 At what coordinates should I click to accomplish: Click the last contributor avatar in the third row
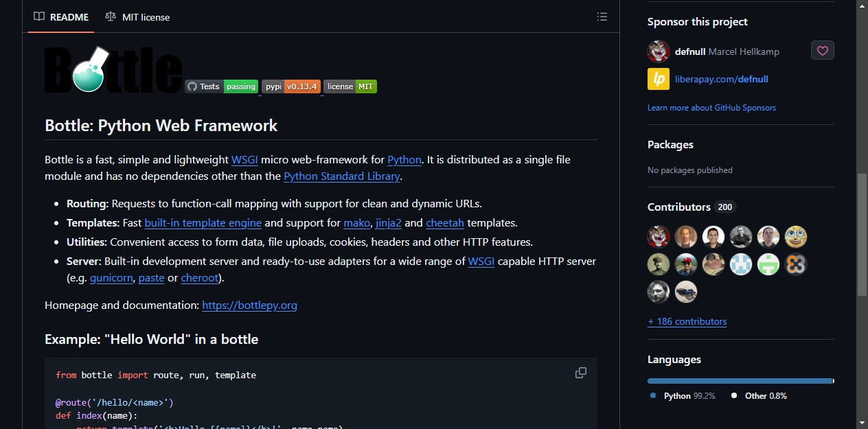686,292
